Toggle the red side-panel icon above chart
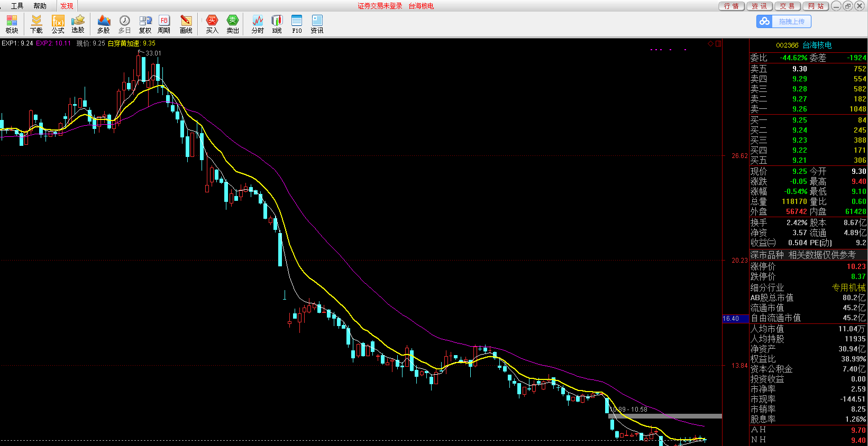Screen dimensions: 868x446 (718, 44)
